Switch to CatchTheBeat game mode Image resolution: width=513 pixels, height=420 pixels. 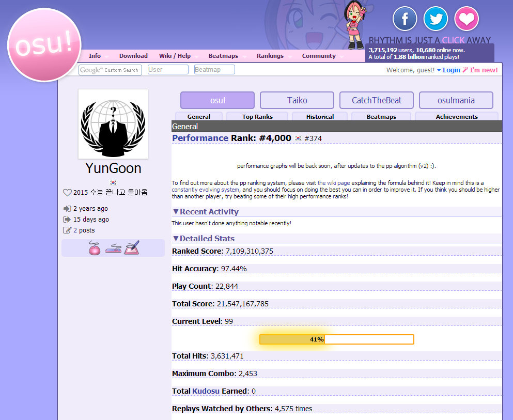pyautogui.click(x=377, y=100)
